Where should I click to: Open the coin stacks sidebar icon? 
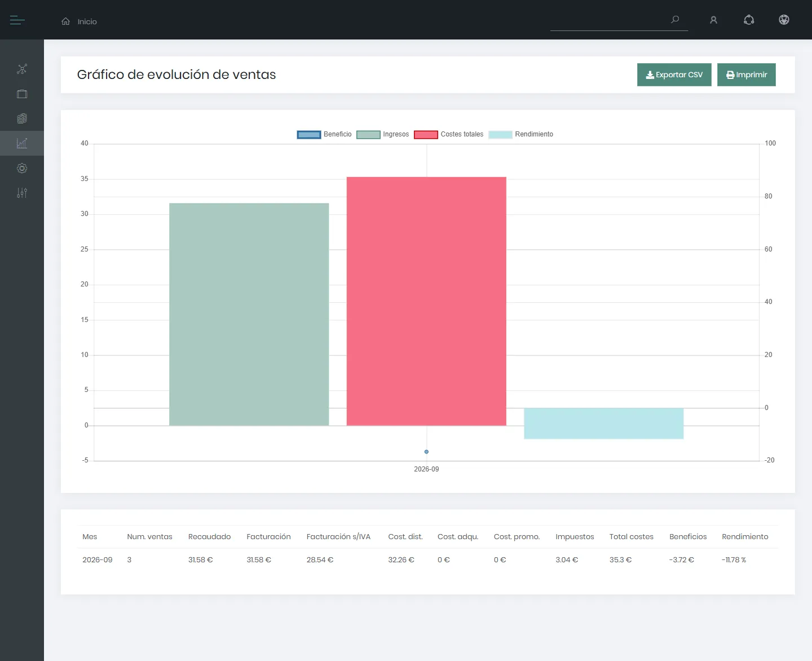pyautogui.click(x=22, y=118)
